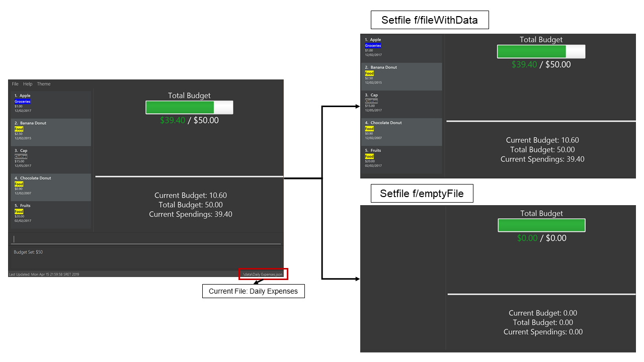644x362 pixels.
Task: Click Clothes tag on Cap in fileWithData screenshot
Action: 371,101
